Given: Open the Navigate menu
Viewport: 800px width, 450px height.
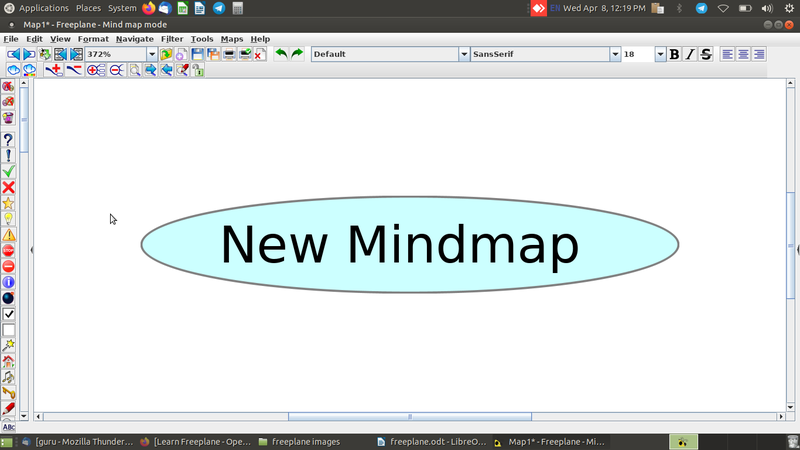Looking at the screenshot, I should point(134,39).
